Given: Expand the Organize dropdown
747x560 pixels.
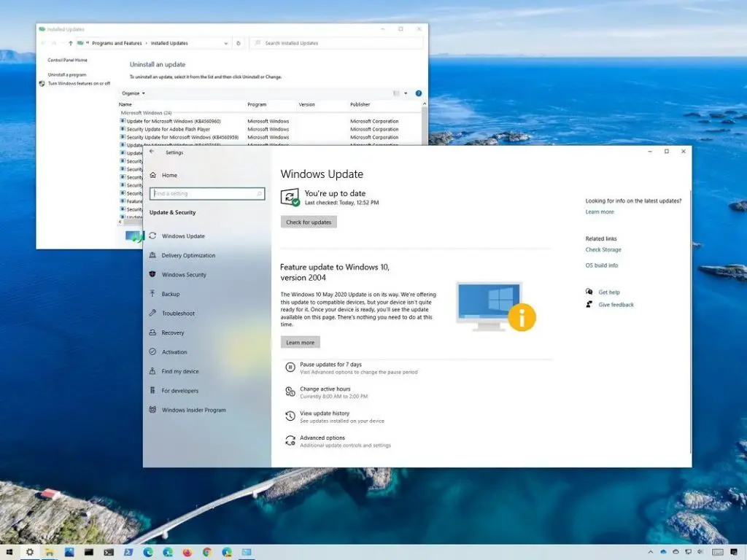Looking at the screenshot, I should (133, 93).
